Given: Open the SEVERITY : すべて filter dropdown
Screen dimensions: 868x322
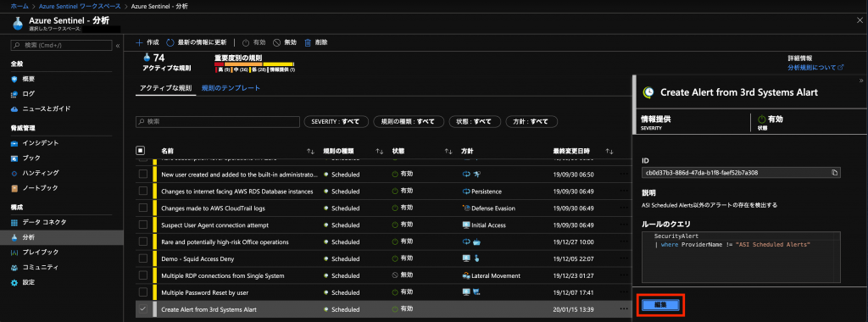Looking at the screenshot, I should 336,122.
